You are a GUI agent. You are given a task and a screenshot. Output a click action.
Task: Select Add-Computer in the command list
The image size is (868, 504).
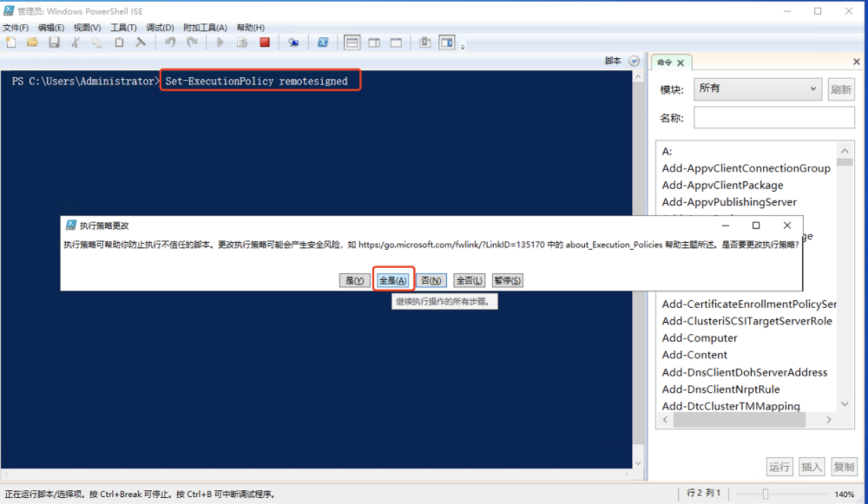point(700,337)
